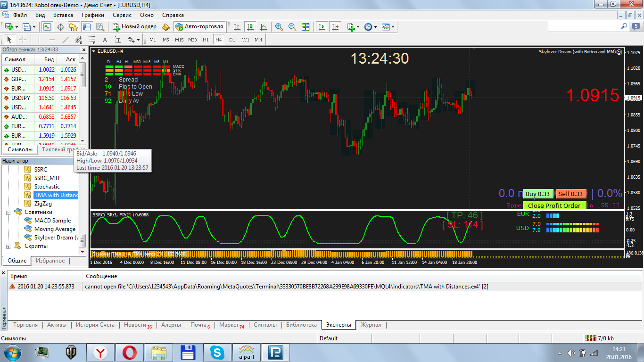
Task: Open the Графики menu
Action: tap(92, 15)
